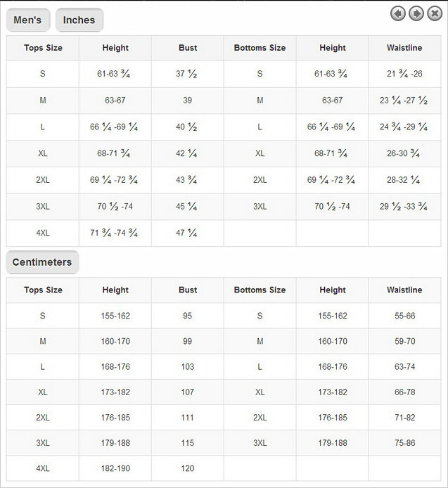Select the waistline 21 ¾ -26 cell

click(x=404, y=74)
